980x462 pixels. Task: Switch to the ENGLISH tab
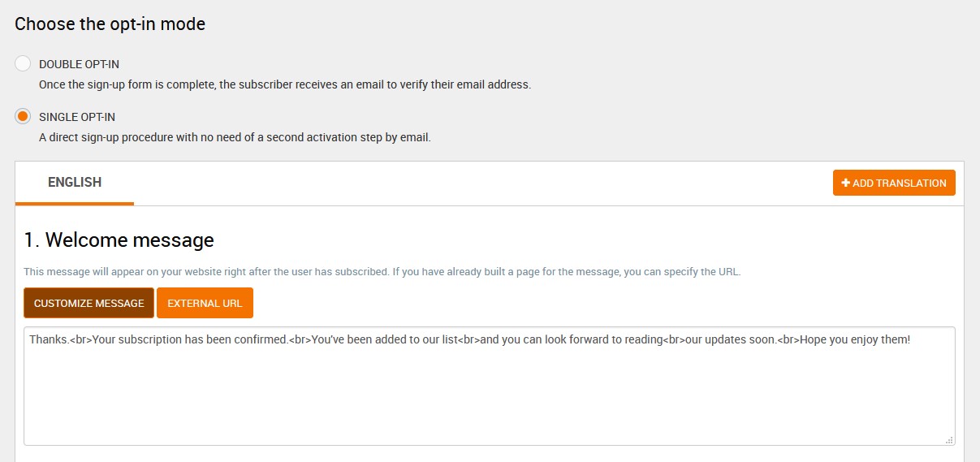pos(75,183)
